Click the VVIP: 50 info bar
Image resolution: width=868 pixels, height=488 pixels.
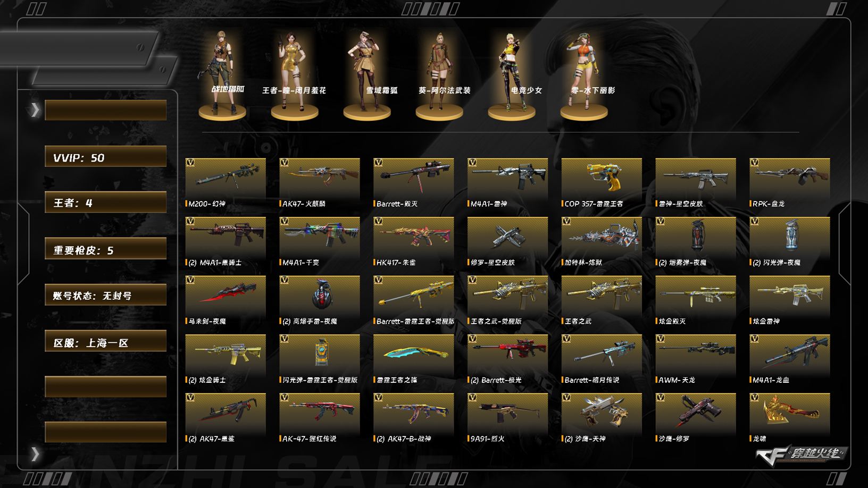point(105,157)
